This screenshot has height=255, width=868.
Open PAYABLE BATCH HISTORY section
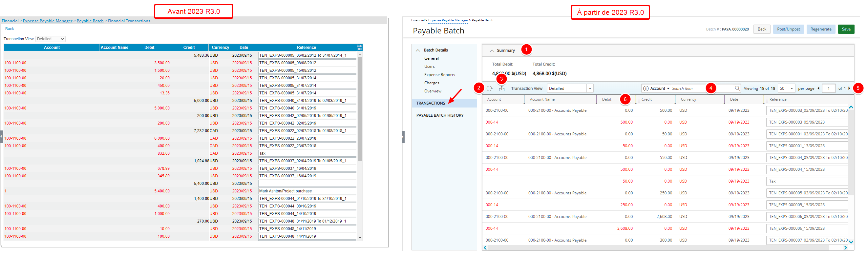point(440,115)
